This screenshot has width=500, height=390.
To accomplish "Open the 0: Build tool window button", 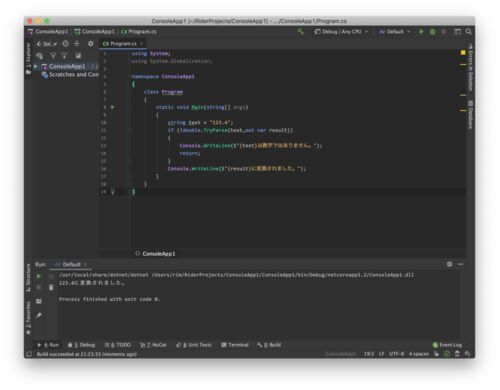I will pyautogui.click(x=269, y=345).
